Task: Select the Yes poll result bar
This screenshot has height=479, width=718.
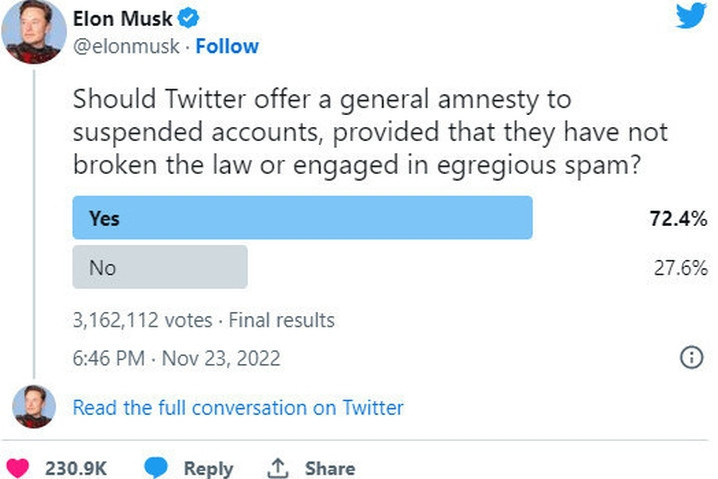Action: click(x=302, y=217)
